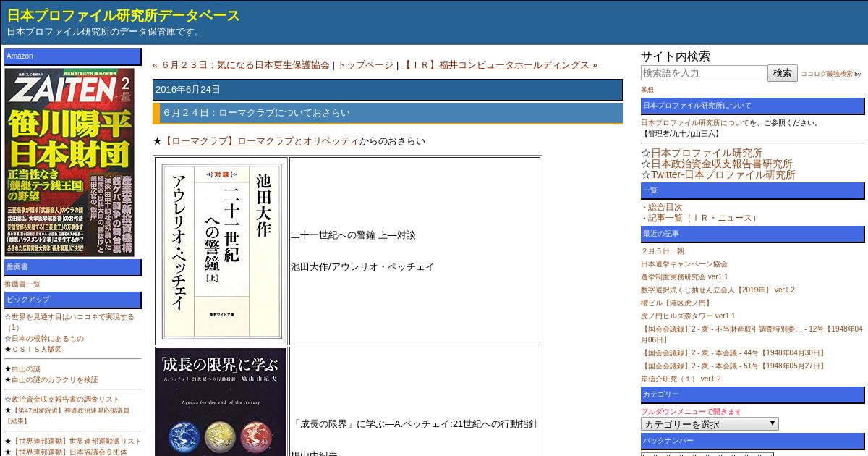Click the ピックアップ sidebar heading
868x456 pixels.
[73, 300]
